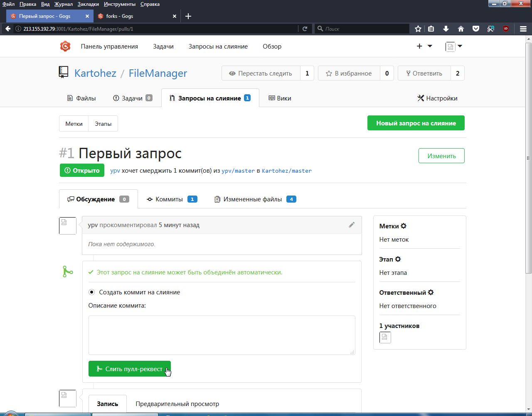This screenshot has height=416, width=532.
Task: Select the Создать коммит на слияние radio button
Action: coord(91,292)
